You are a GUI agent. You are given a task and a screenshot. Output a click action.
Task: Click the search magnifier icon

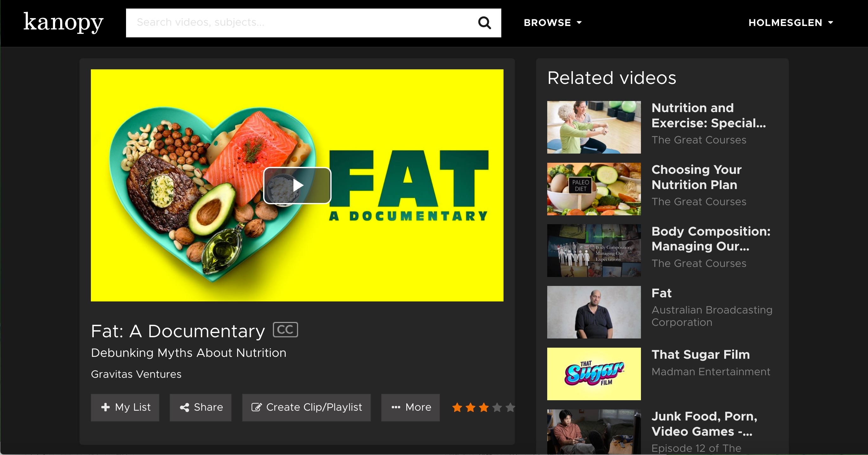coord(484,23)
